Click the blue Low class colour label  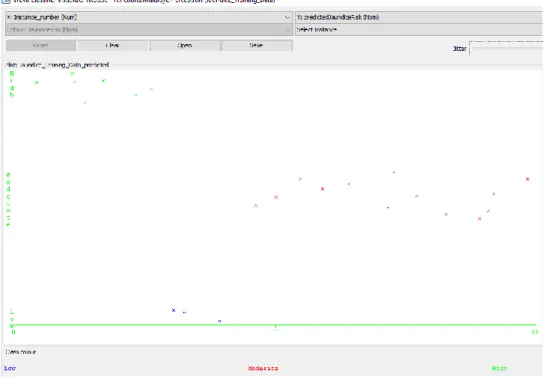coord(10,368)
